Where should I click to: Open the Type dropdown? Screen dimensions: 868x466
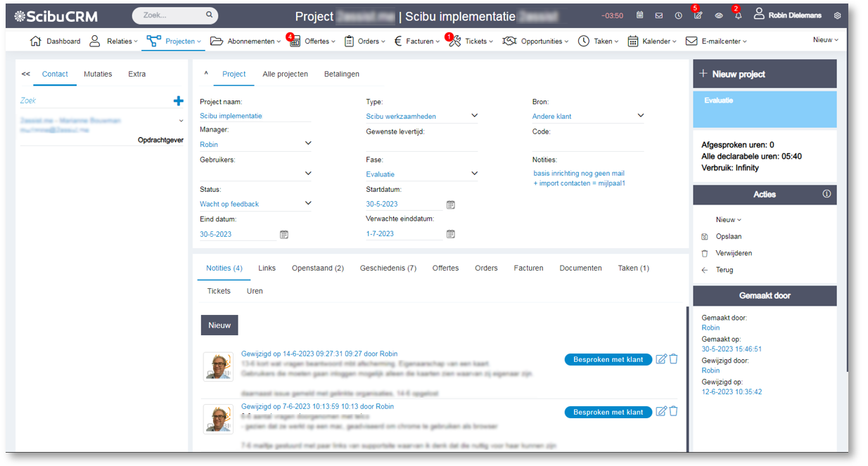click(x=474, y=115)
